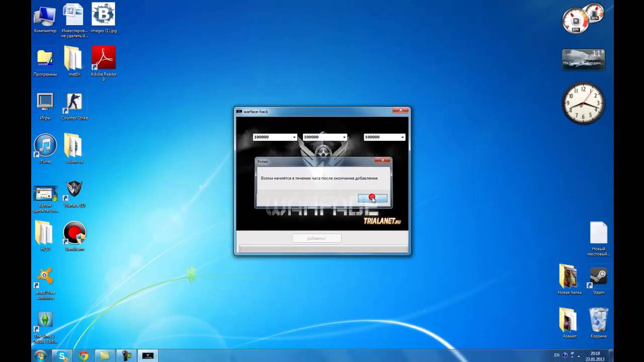This screenshot has width=644, height=362.
Task: Expand the rightmost 100000 dropdown in warface-hack
Action: click(402, 137)
